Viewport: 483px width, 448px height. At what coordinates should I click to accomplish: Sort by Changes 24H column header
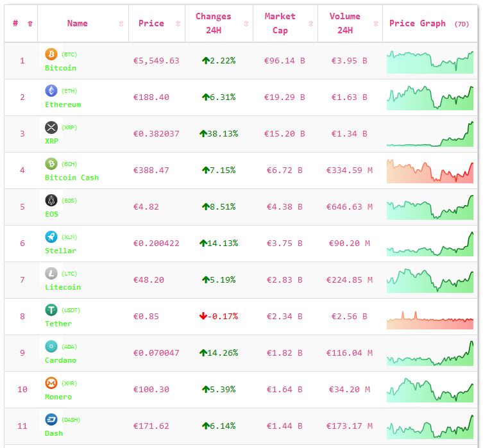click(x=213, y=24)
